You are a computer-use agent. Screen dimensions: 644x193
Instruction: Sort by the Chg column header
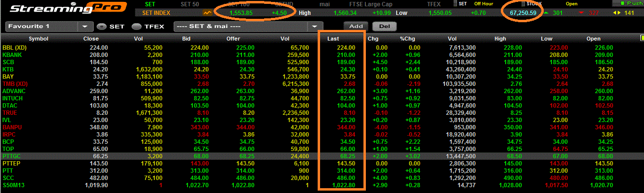pos(373,39)
